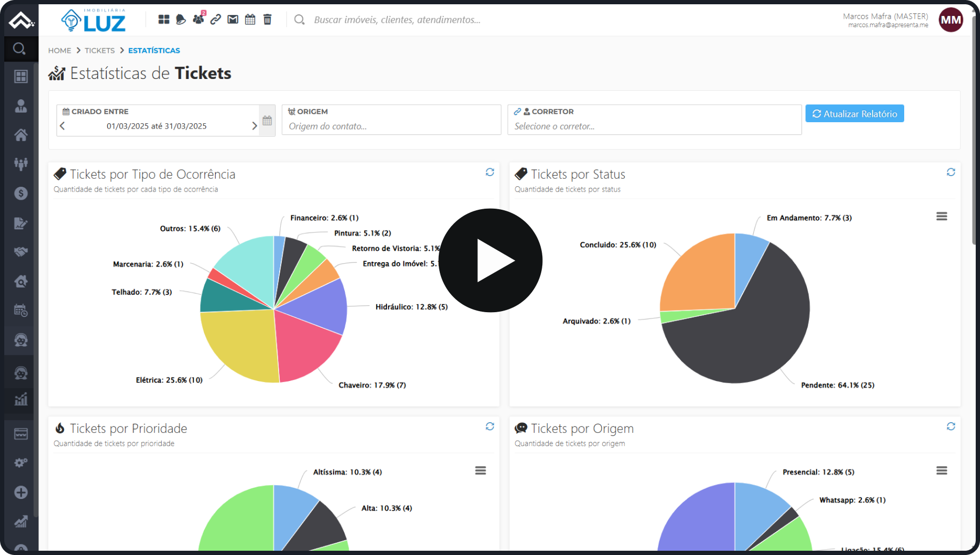Open the calendar icon in top toolbar
The image size is (980, 555).
pyautogui.click(x=250, y=20)
